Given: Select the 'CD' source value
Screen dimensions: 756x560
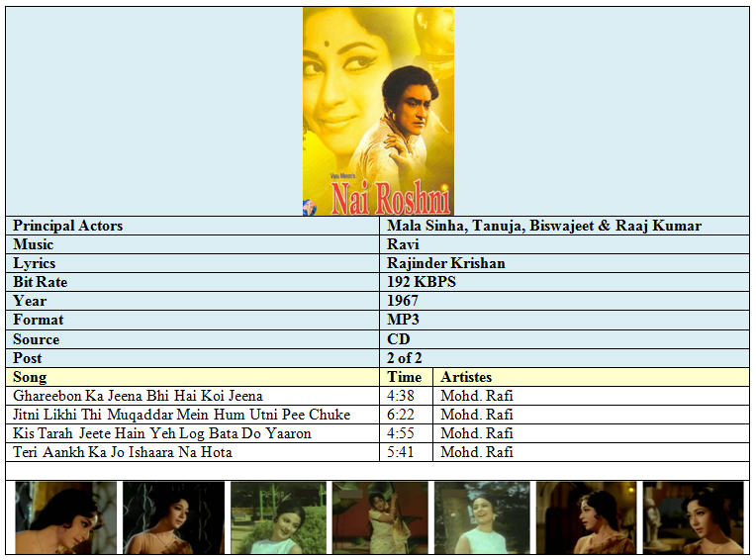Looking at the screenshot, I should [x=398, y=339].
